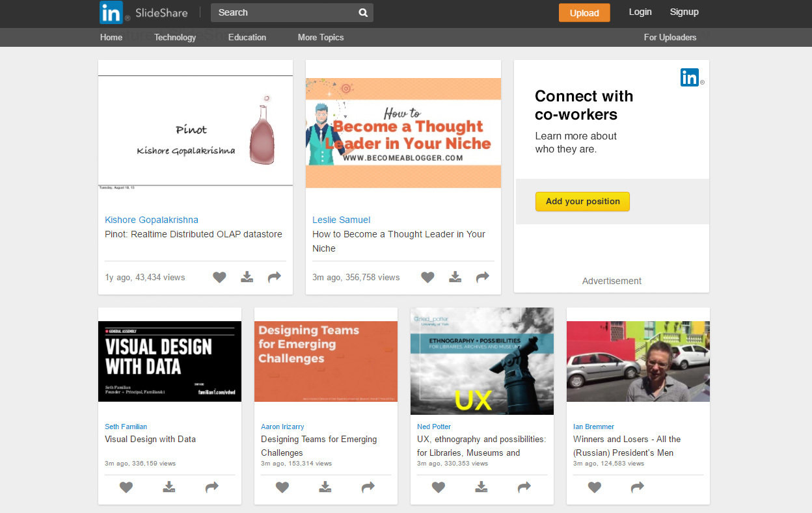Image resolution: width=812 pixels, height=513 pixels.
Task: Download Designing Teams for Emerging Challenges
Action: coord(325,487)
